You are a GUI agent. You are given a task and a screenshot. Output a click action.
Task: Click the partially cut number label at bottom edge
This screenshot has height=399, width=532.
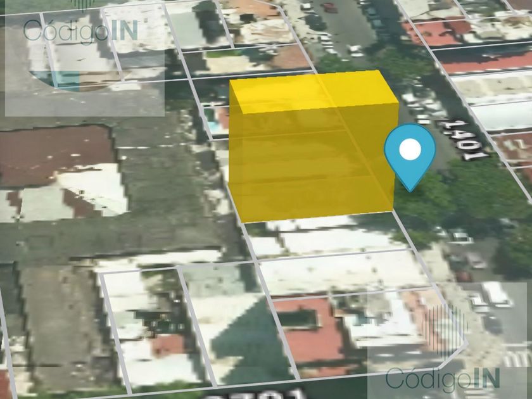[x=258, y=394]
